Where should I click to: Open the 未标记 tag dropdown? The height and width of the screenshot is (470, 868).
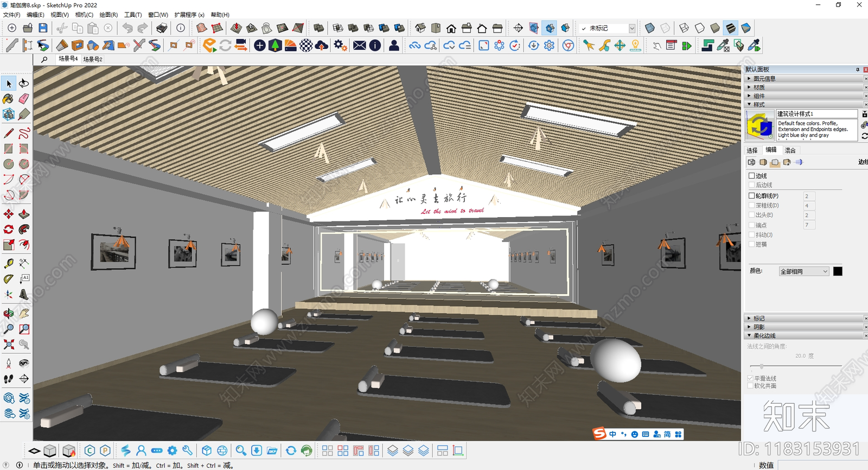632,28
